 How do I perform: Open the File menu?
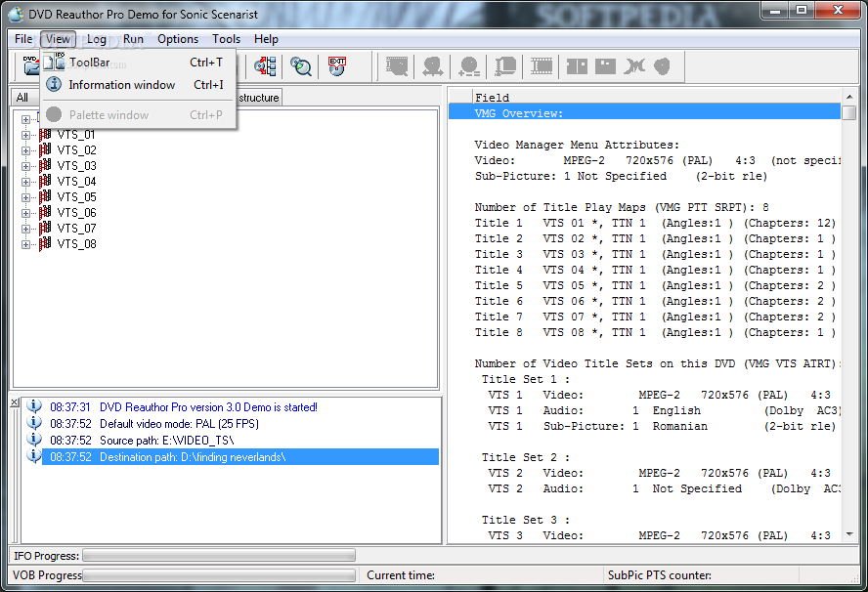(23, 39)
